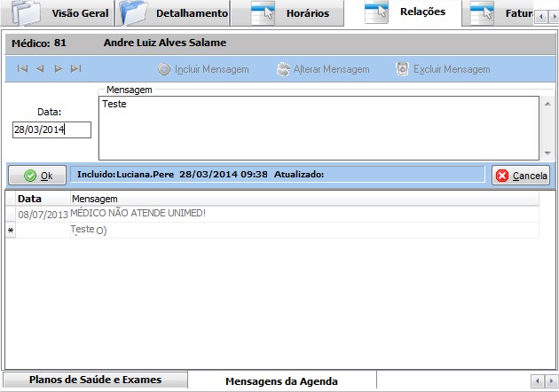Viewport: 559px width, 392px height.
Task: Click the Mensagem column header
Action: [x=94, y=199]
